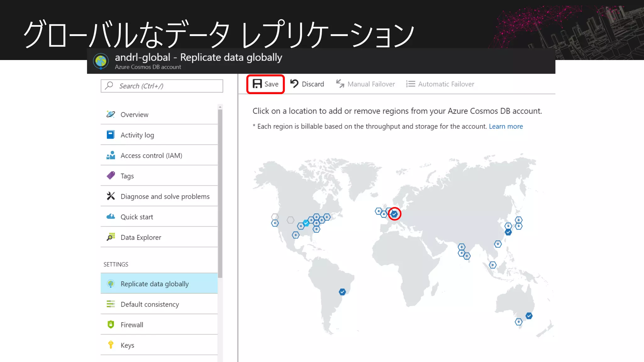
Task: Add the Southeast Asia region marker
Action: tap(493, 265)
